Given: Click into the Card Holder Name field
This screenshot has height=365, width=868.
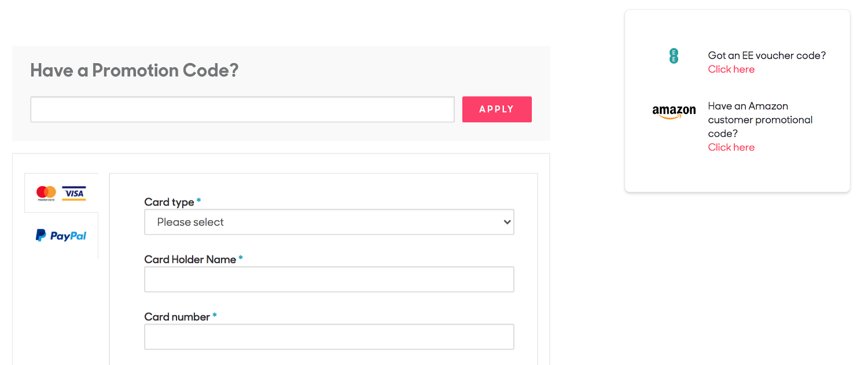Looking at the screenshot, I should pos(329,279).
